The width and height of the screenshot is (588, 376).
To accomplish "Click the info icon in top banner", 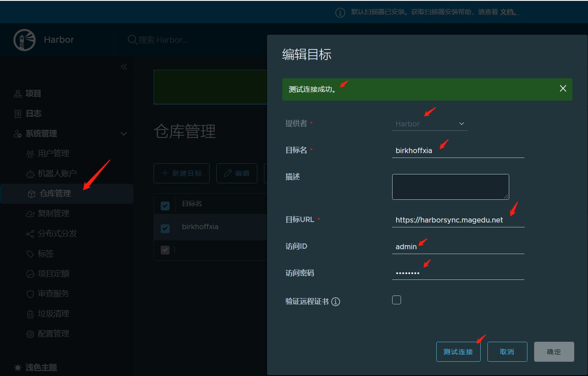I will (340, 12).
